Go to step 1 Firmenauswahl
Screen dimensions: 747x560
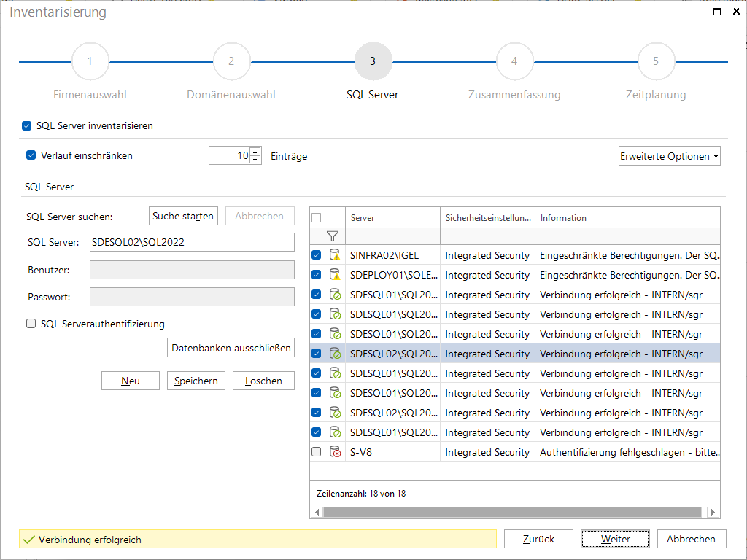pyautogui.click(x=90, y=61)
